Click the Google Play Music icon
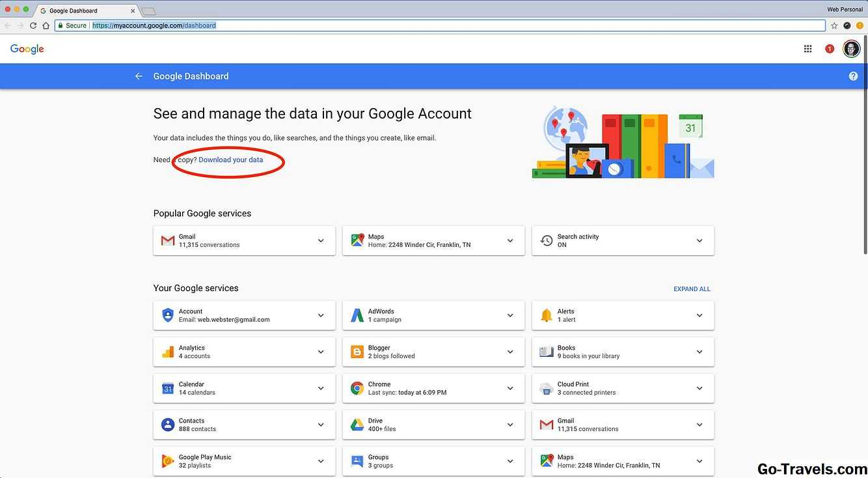The width and height of the screenshot is (868, 478). [x=168, y=461]
